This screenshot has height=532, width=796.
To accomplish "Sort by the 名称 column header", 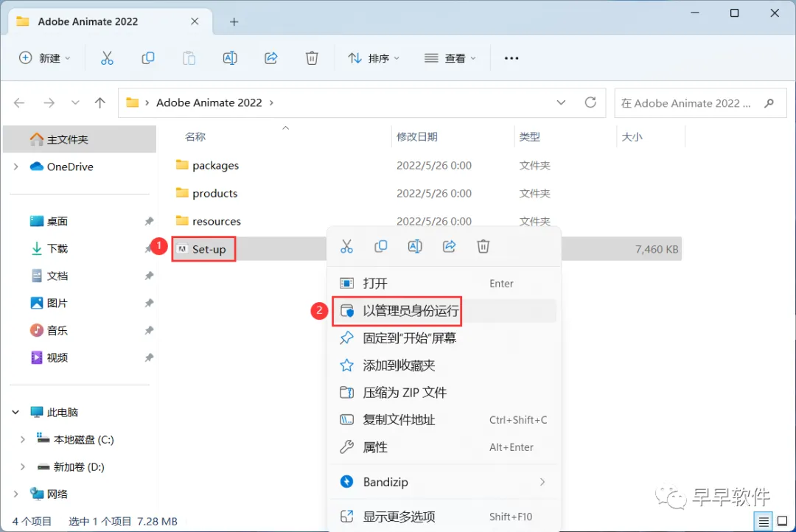I will click(x=195, y=137).
